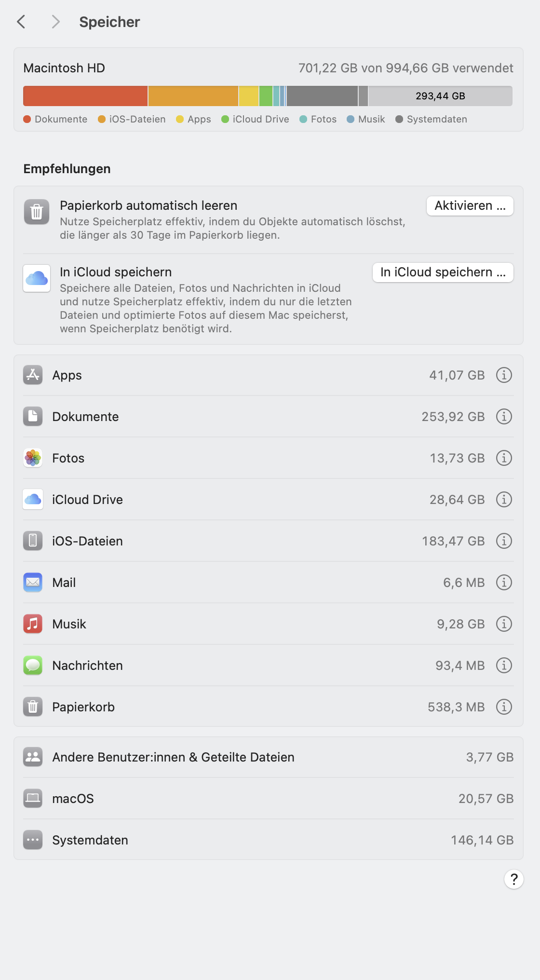Go back with the left chevron
This screenshot has height=980, width=540.
coord(21,22)
